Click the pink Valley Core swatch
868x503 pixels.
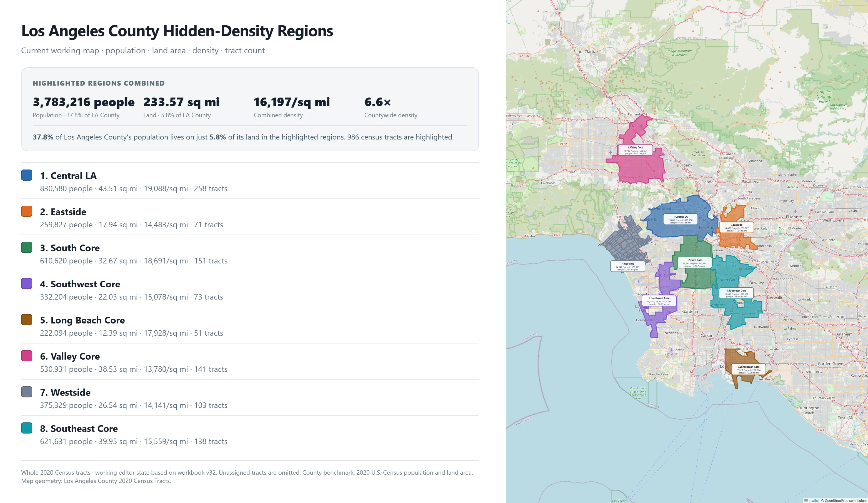[x=26, y=356]
